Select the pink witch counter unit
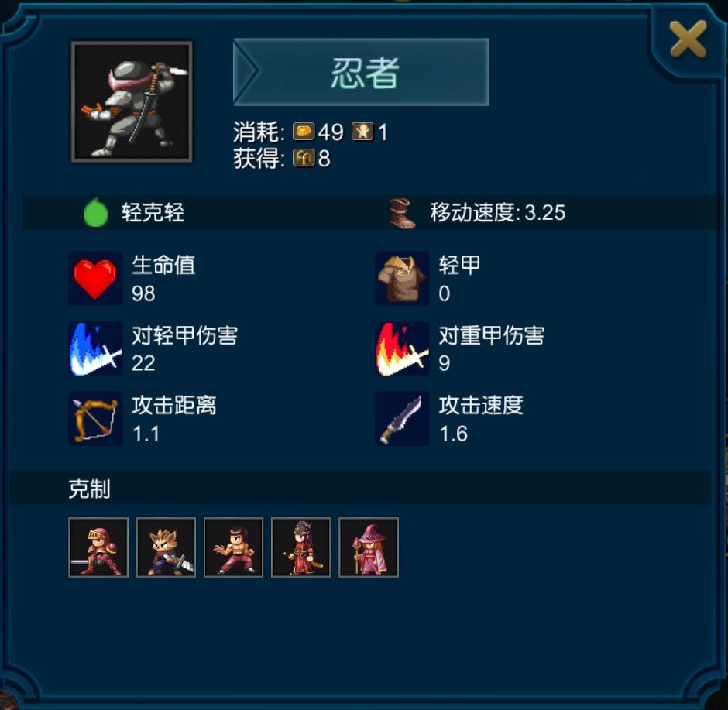Viewport: 728px width, 710px height. (369, 547)
